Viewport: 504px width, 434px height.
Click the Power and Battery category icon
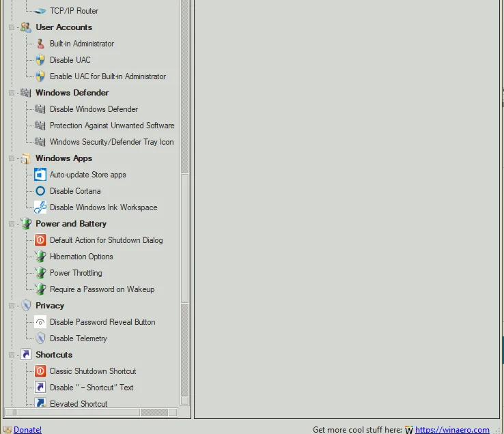pyautogui.click(x=26, y=224)
